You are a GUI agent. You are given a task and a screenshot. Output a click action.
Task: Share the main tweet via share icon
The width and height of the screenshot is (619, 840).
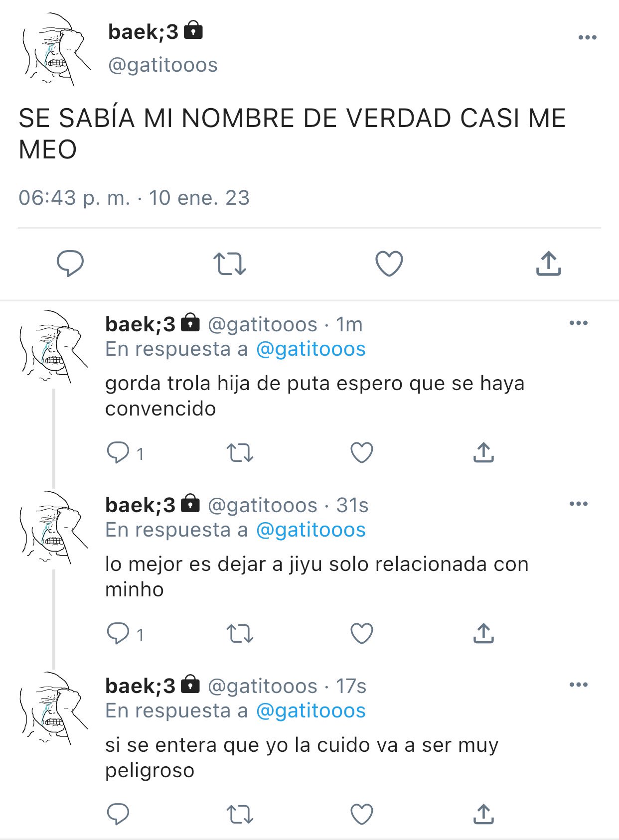[549, 264]
